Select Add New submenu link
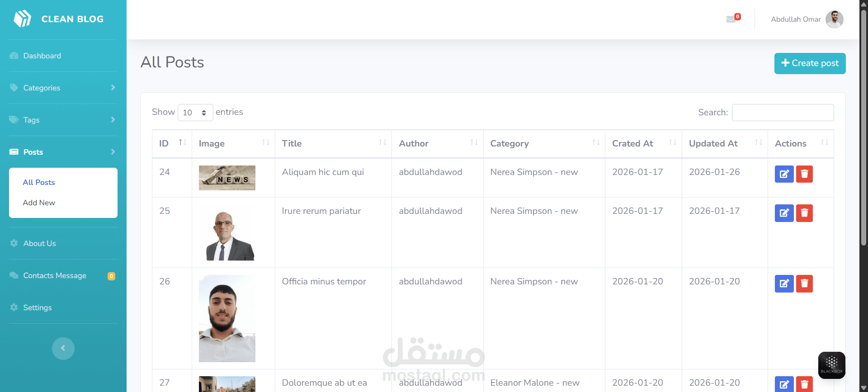The image size is (868, 392). point(39,203)
